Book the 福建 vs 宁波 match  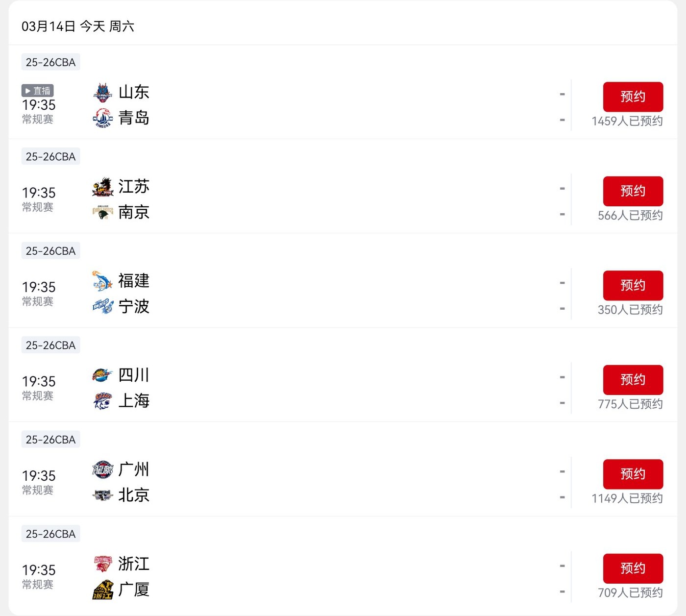click(633, 285)
